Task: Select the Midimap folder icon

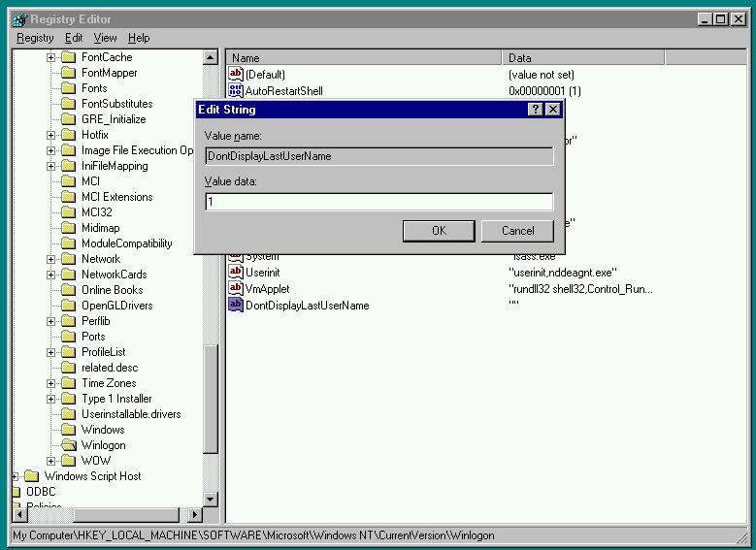Action: (x=69, y=228)
